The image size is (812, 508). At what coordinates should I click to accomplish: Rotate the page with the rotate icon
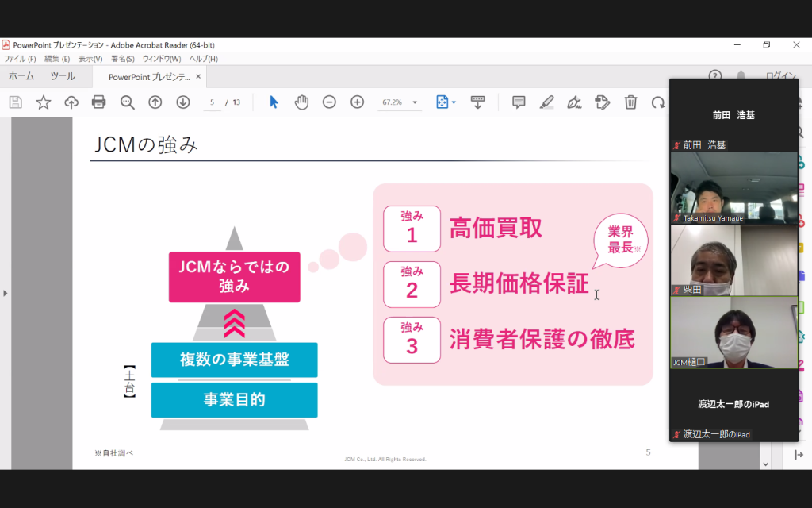658,102
